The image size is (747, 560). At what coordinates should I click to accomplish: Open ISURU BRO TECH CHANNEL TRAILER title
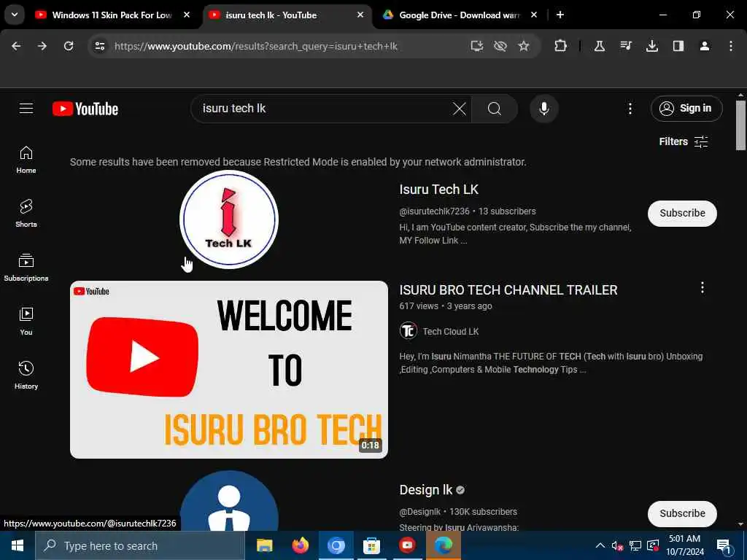click(x=508, y=290)
